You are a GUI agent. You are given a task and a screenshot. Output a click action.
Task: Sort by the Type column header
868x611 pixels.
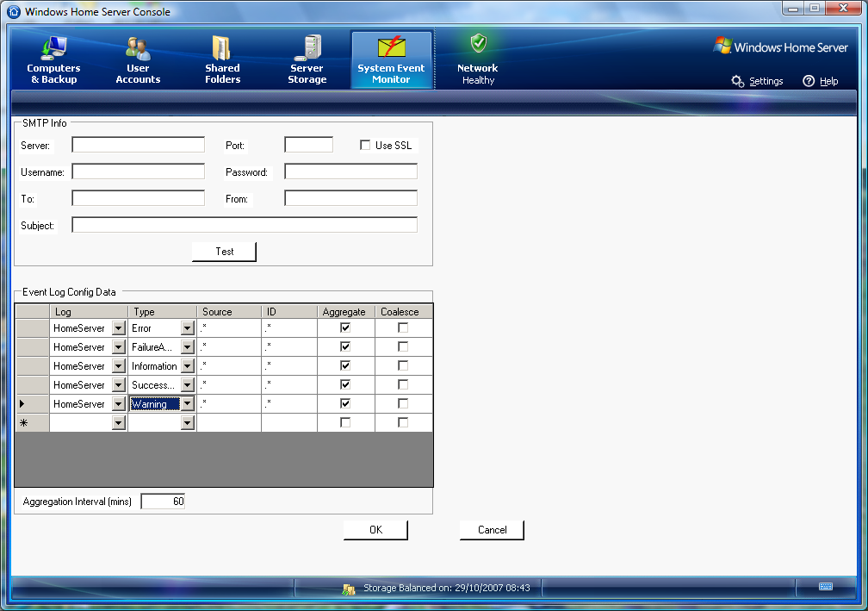pyautogui.click(x=162, y=312)
